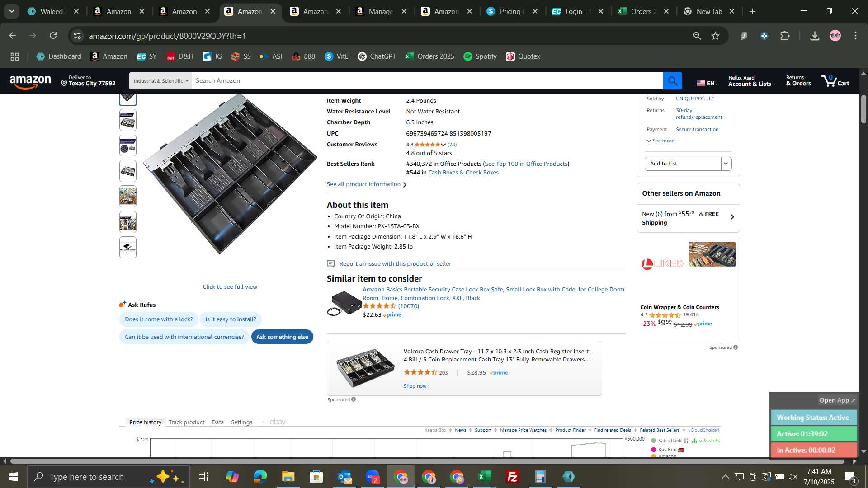Screen dimensions: 868x488
Task: Open FileZilla from the taskbar
Action: 513,477
